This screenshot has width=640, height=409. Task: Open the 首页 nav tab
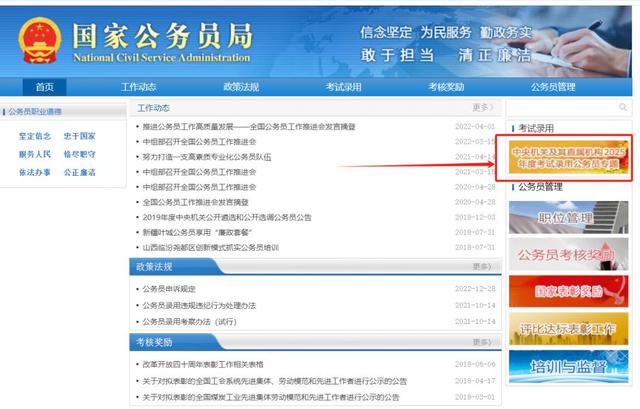[x=44, y=87]
